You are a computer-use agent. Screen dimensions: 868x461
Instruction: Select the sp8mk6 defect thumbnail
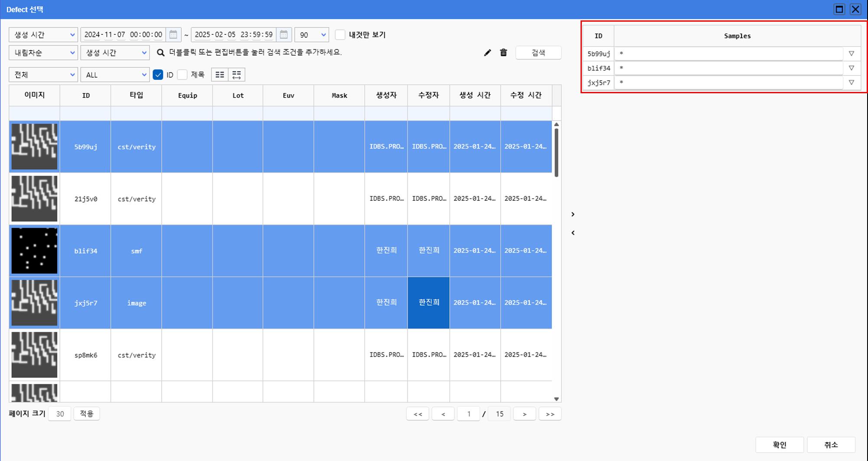pyautogui.click(x=34, y=355)
